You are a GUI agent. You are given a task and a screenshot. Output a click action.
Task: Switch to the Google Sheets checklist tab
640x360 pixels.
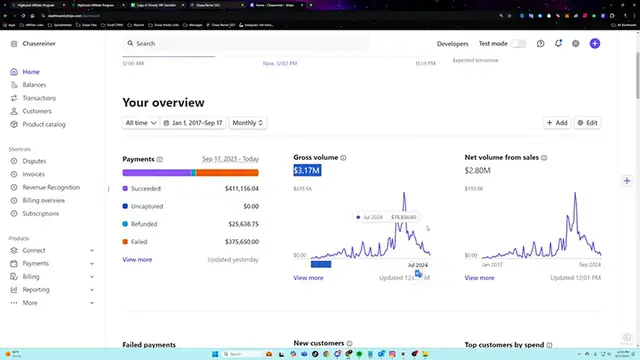[157, 5]
